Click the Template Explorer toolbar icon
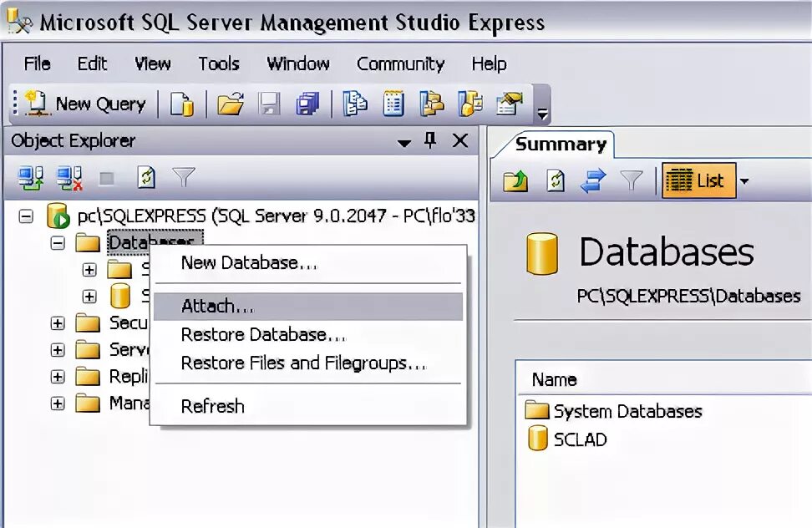The height and width of the screenshot is (528, 812). [470, 104]
